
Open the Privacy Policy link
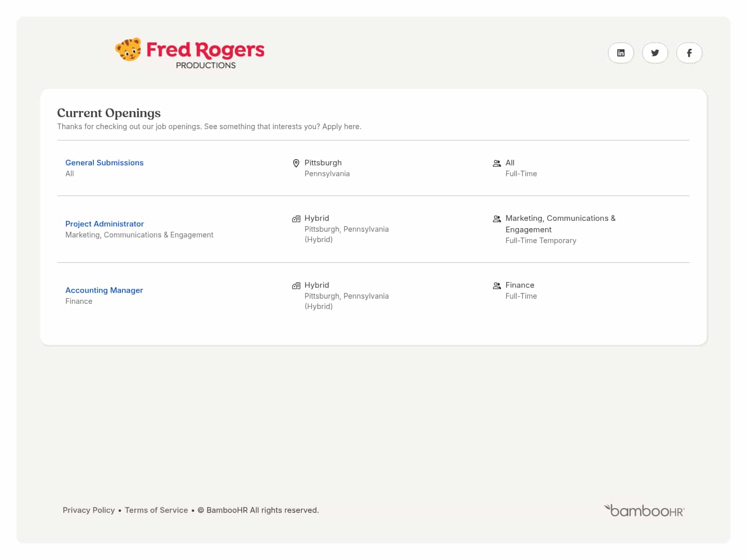(89, 510)
